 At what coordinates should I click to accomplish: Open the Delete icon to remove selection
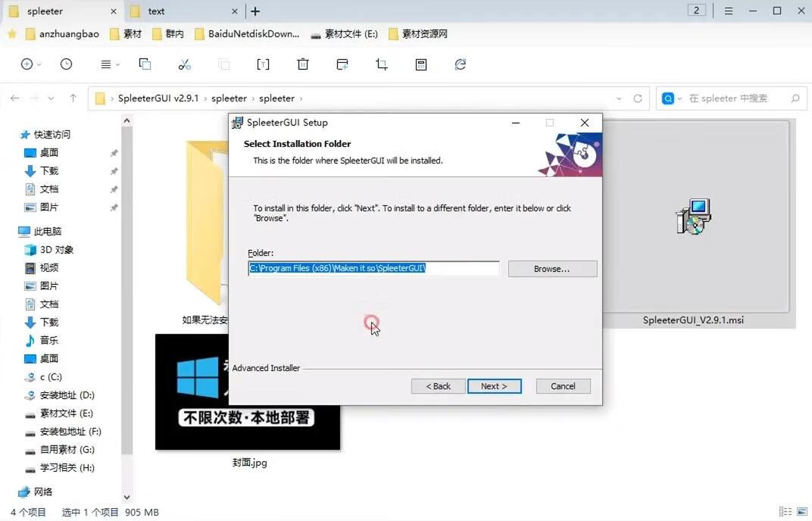302,64
